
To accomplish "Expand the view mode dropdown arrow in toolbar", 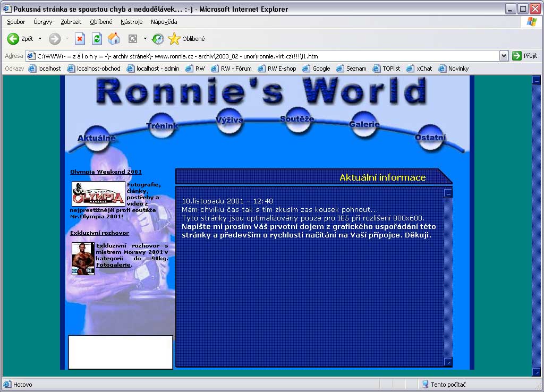I will [145, 39].
